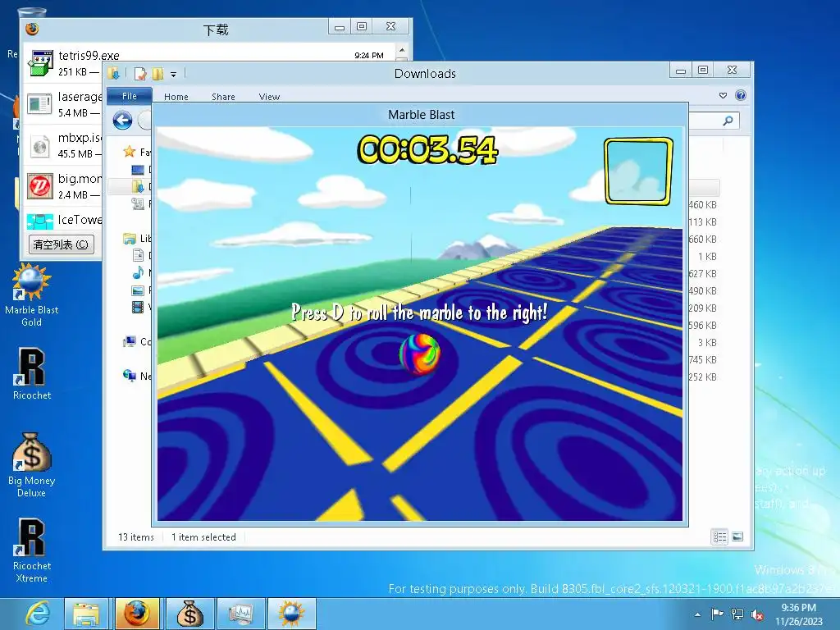Open the Ricochet desktop shortcut
The image size is (840, 630).
pyautogui.click(x=31, y=374)
